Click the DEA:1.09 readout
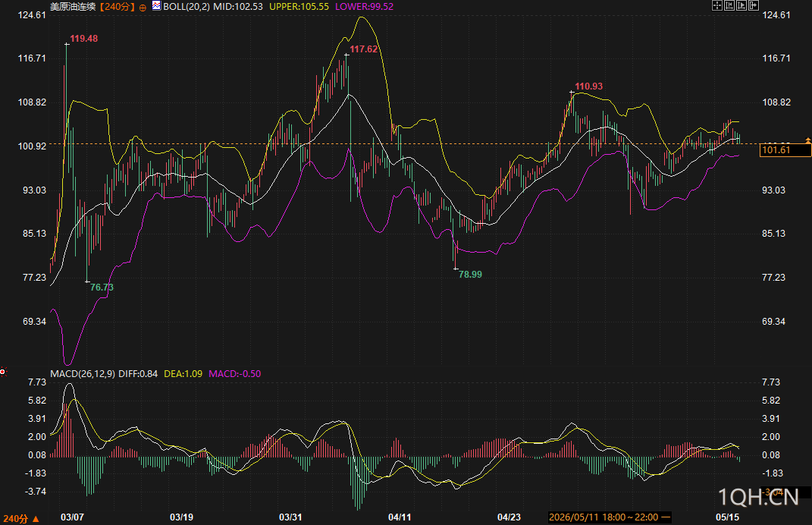 [183, 374]
